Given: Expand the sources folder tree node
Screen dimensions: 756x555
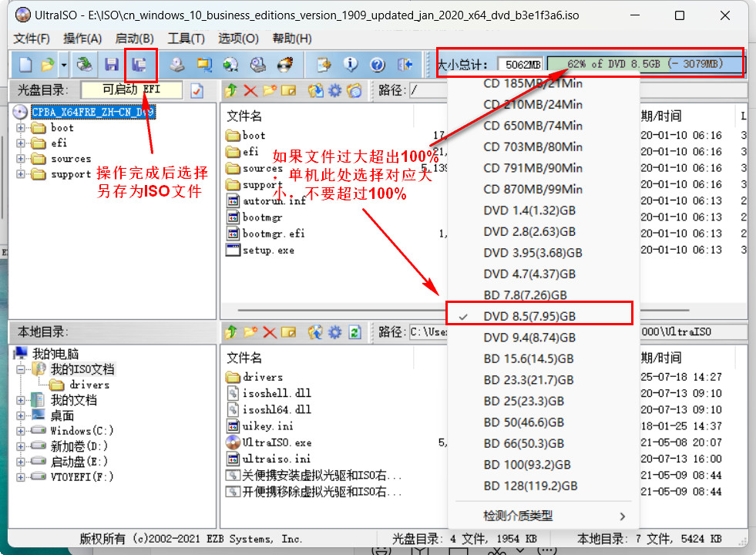Looking at the screenshot, I should (x=21, y=159).
